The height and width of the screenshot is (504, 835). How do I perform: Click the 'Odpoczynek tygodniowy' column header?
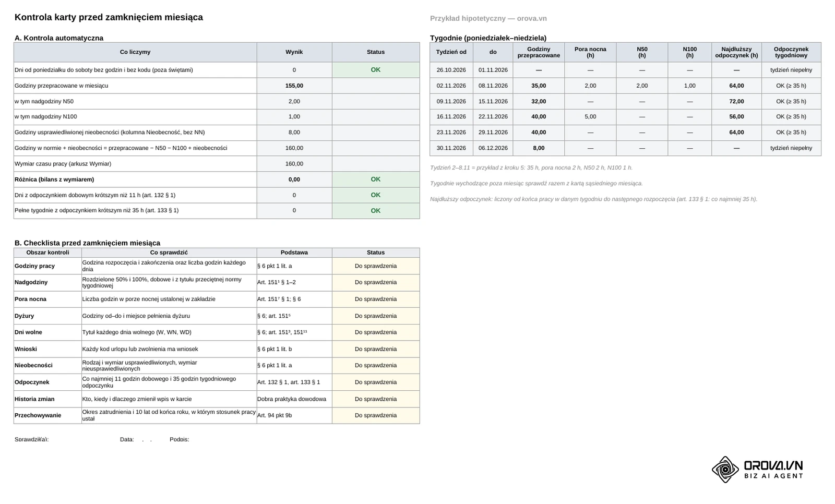point(791,52)
